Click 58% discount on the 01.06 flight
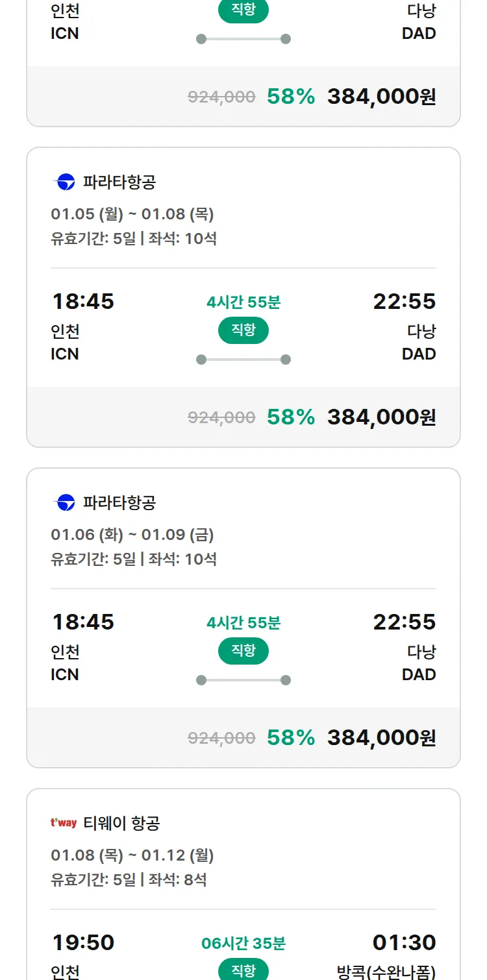Viewport: 487px width, 980px height. tap(291, 737)
